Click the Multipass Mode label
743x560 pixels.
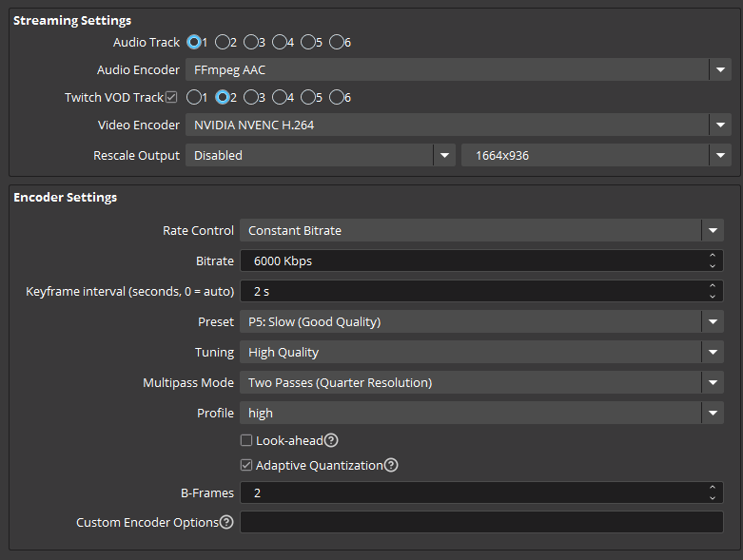point(188,382)
